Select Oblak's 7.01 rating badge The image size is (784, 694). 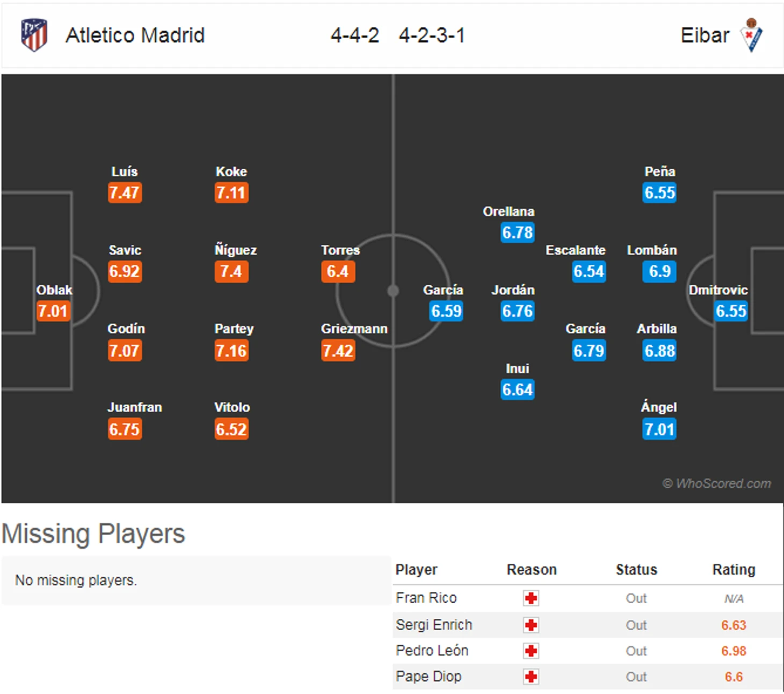53,311
